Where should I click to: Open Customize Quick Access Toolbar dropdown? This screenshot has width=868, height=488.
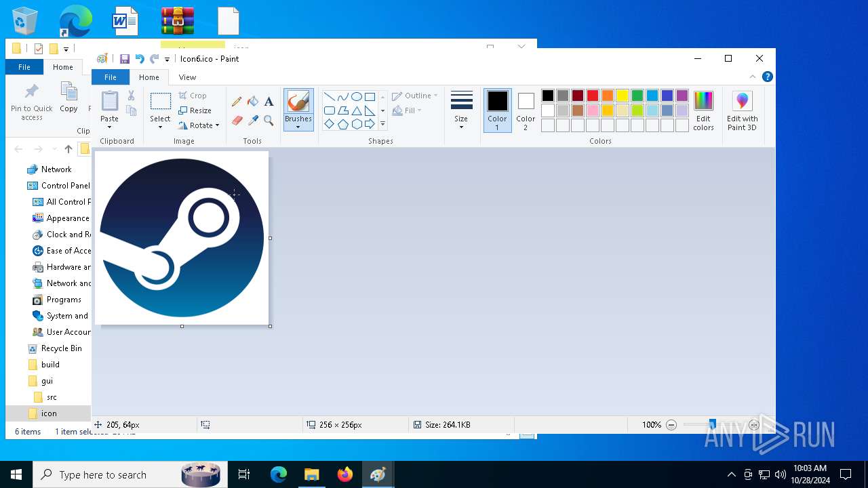pyautogui.click(x=167, y=60)
